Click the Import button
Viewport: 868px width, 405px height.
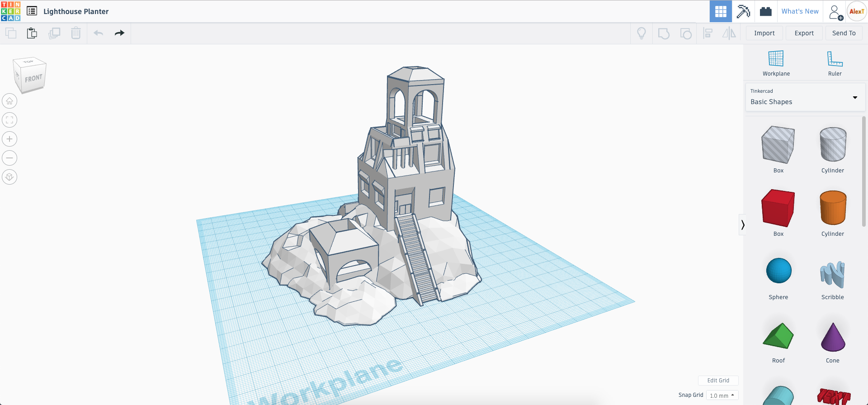click(764, 33)
